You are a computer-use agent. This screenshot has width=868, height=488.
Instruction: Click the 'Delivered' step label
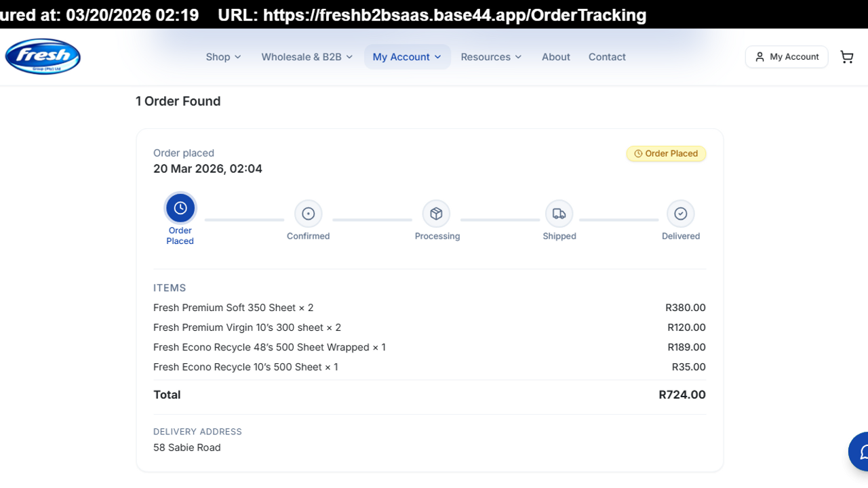[681, 236]
